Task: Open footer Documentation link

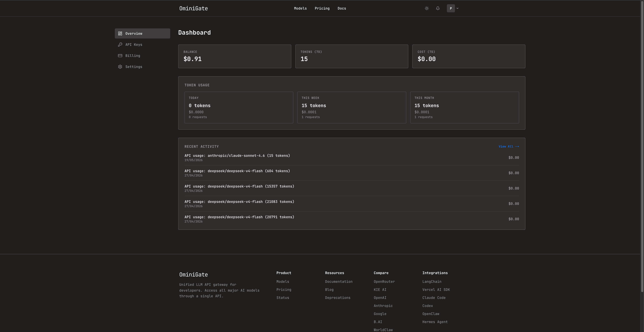Action: [339, 282]
